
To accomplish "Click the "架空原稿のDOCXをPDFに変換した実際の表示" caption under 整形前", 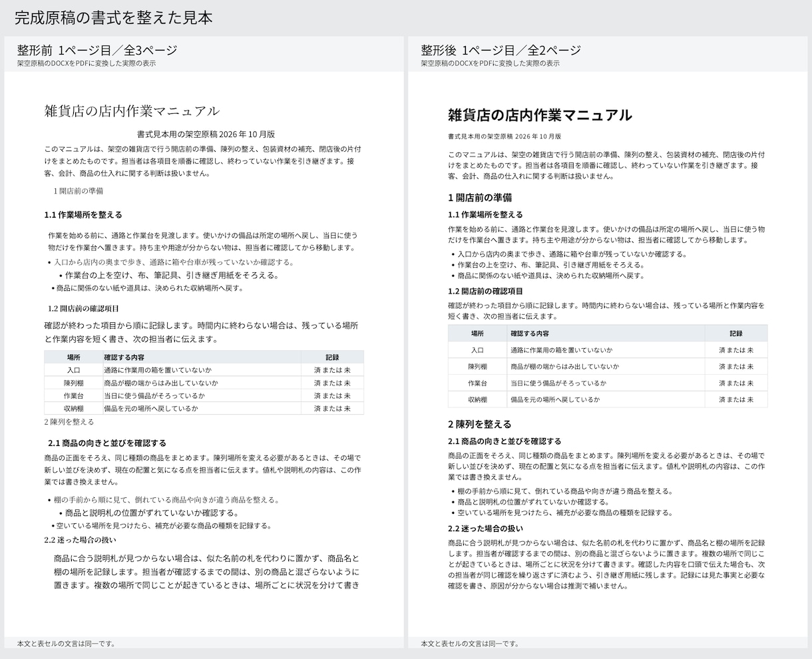I will click(x=87, y=63).
